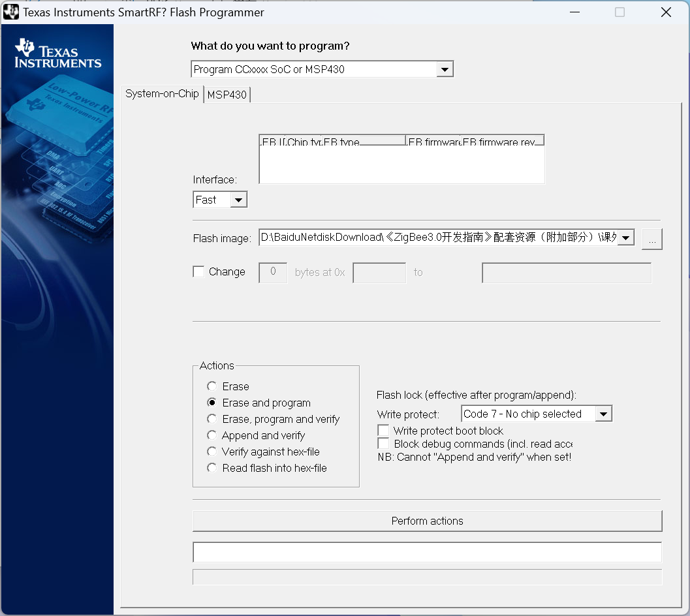
Task: Choose Erase, program and verify option
Action: pyautogui.click(x=212, y=419)
